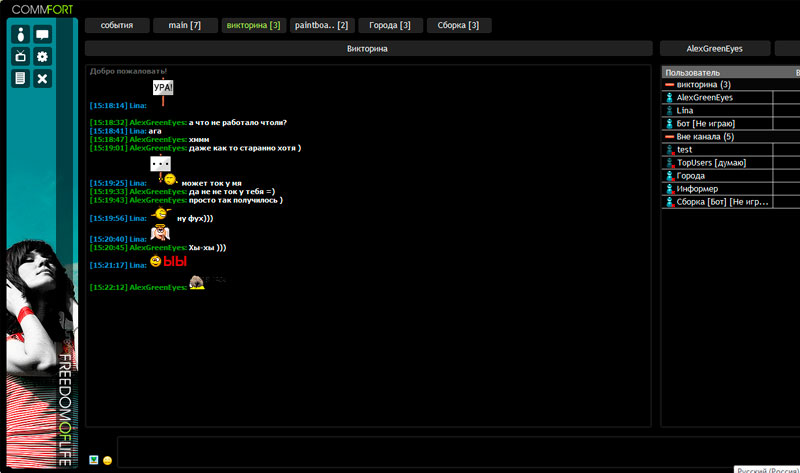The height and width of the screenshot is (473, 800).
Task: Open the smiley emoji picker
Action: [x=108, y=460]
